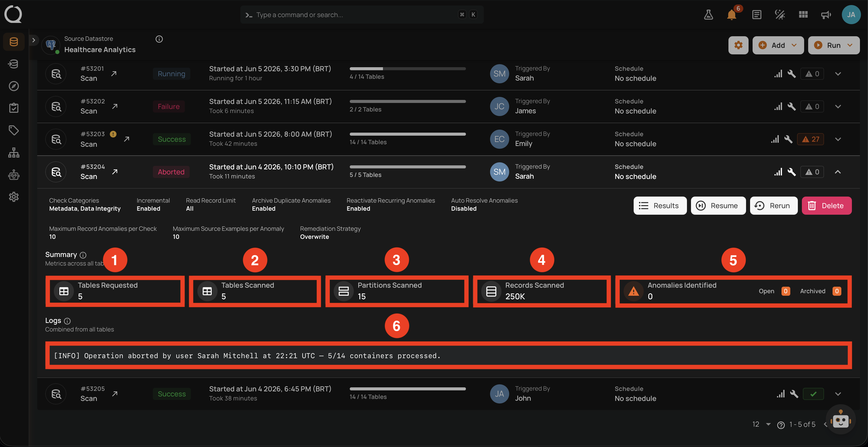Screen dimensions: 868x447
Task: Open the Run dropdown menu
Action: (x=834, y=45)
